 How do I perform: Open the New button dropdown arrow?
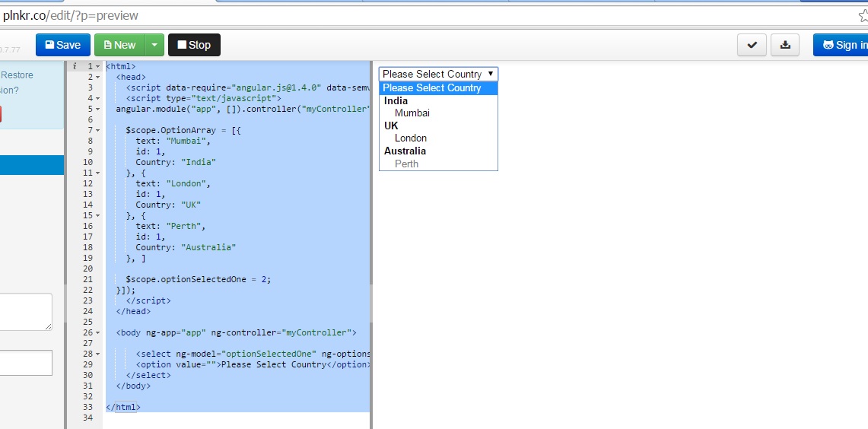point(154,45)
